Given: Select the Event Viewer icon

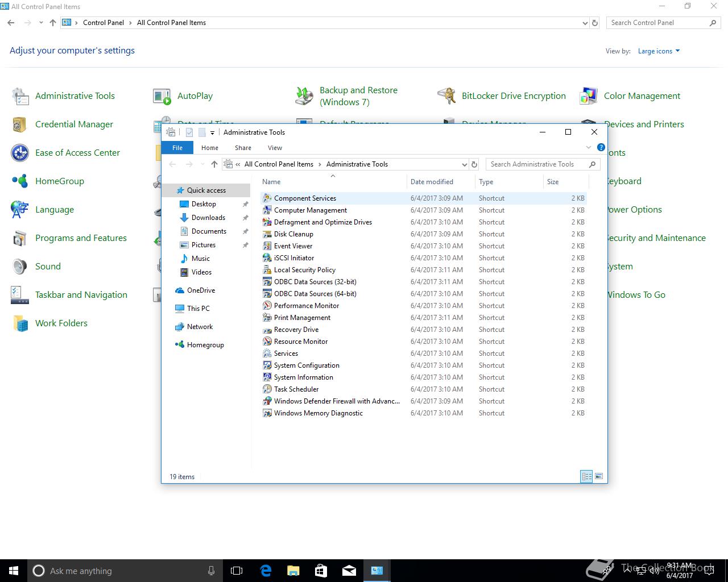Looking at the screenshot, I should 267,246.
